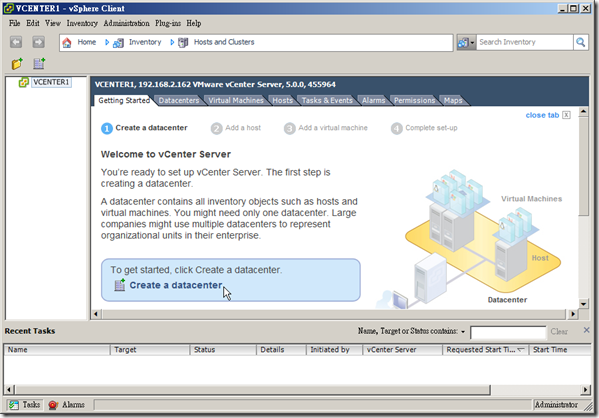Switch to the Tasks & Events tab
The height and width of the screenshot is (418, 599).
pos(327,100)
